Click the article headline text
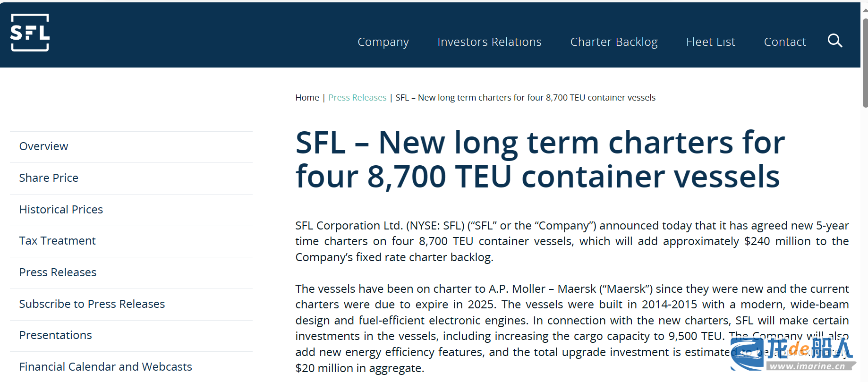Screen dimensions: 868x382 pyautogui.click(x=540, y=160)
